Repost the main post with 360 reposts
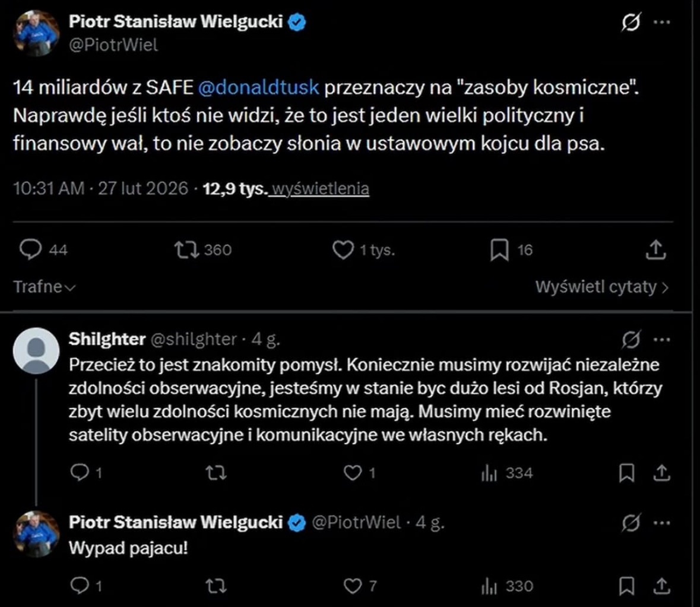 click(185, 249)
